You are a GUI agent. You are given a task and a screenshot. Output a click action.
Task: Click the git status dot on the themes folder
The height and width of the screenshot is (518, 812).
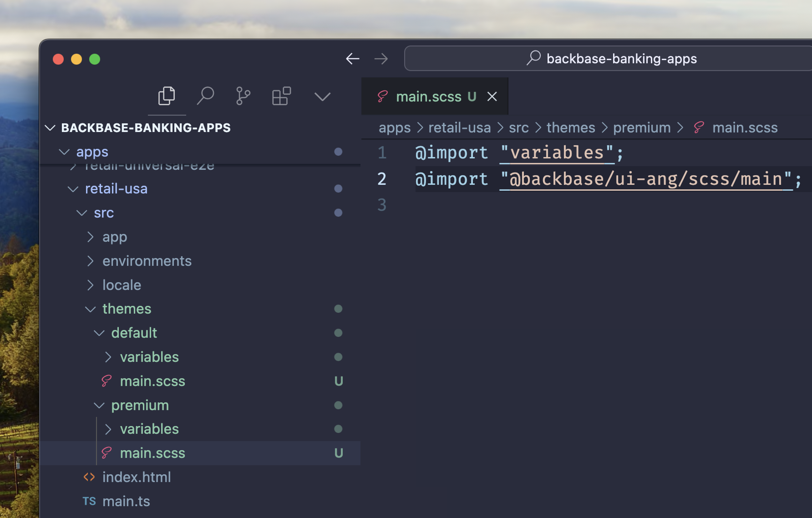click(338, 309)
